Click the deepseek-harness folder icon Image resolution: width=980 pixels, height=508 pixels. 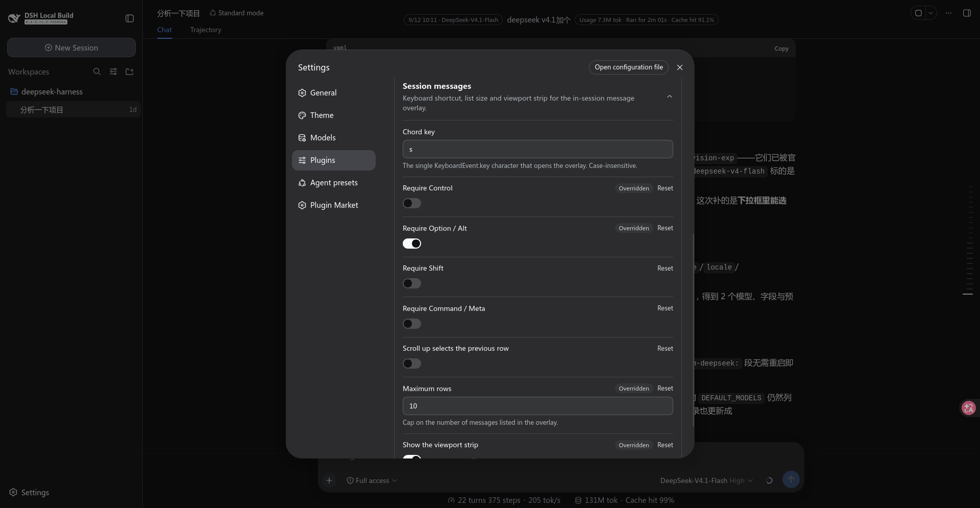point(14,91)
